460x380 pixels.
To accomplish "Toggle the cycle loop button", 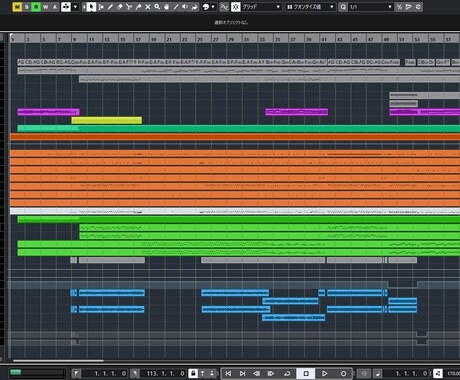I will [287, 373].
